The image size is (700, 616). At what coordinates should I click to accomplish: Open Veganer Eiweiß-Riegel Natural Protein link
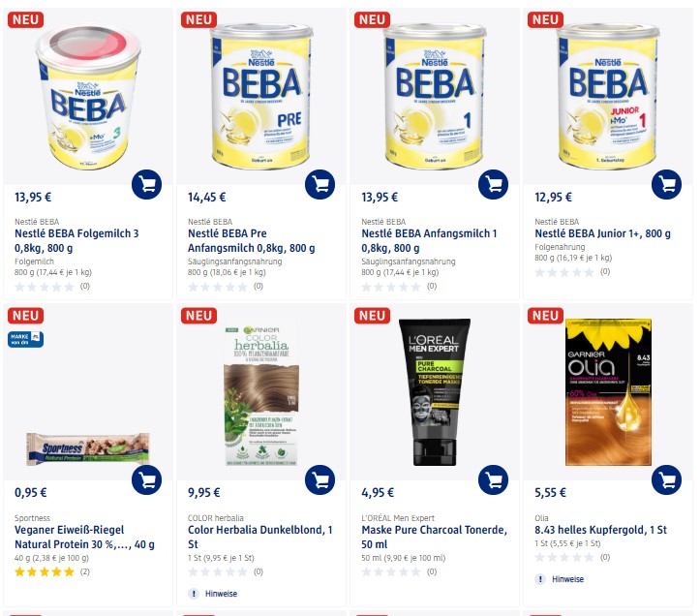(x=85, y=537)
